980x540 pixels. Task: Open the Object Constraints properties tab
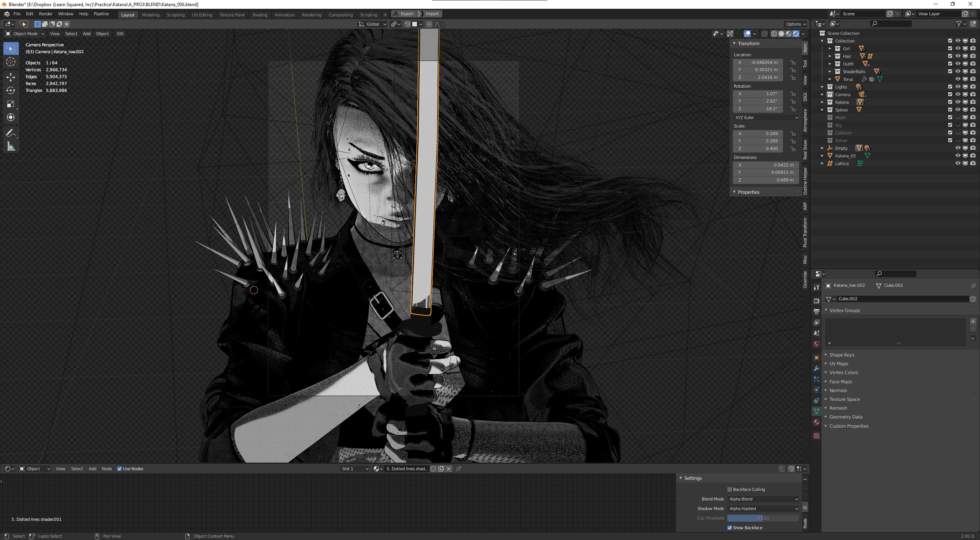pyautogui.click(x=817, y=401)
